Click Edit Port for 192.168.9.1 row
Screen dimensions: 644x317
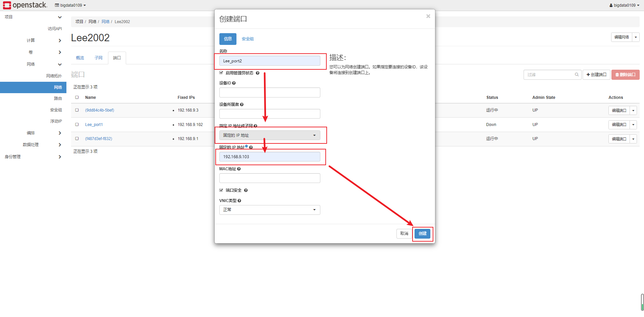(x=619, y=139)
